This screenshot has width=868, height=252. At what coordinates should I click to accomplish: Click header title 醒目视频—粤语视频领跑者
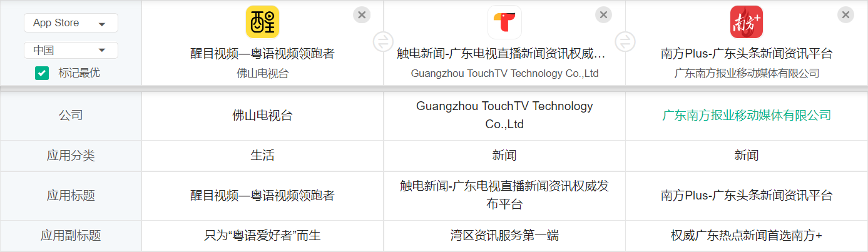pyautogui.click(x=262, y=54)
